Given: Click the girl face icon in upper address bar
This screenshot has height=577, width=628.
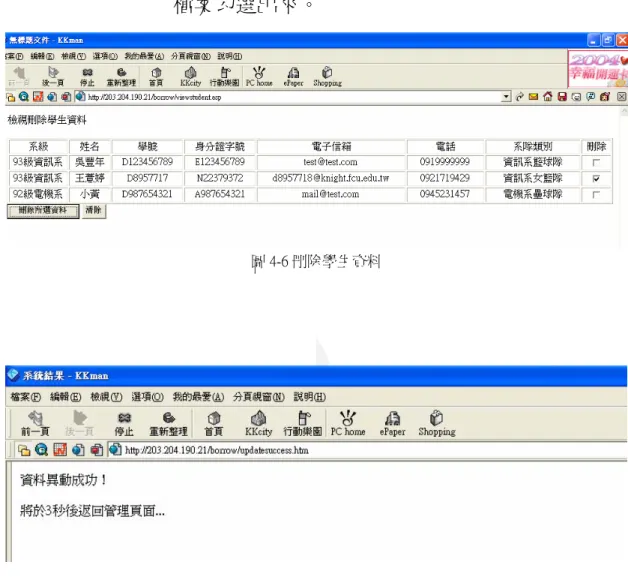Looking at the screenshot, I should click(605, 97).
